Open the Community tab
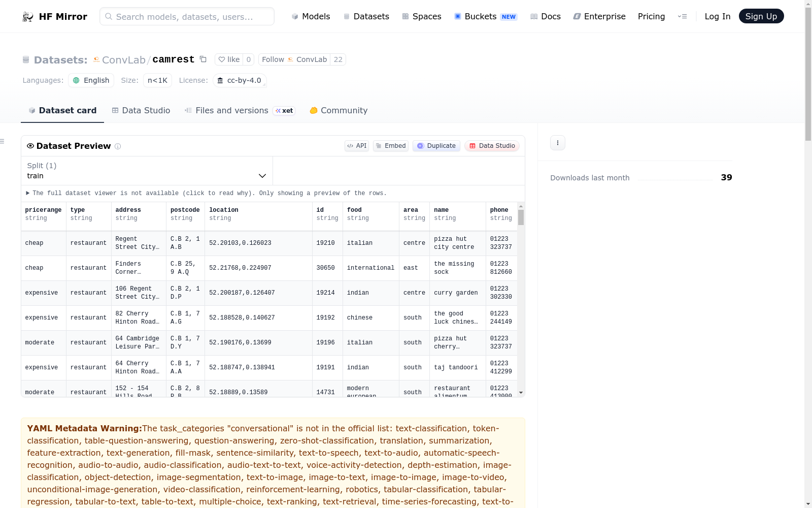The width and height of the screenshot is (812, 508). [339, 111]
